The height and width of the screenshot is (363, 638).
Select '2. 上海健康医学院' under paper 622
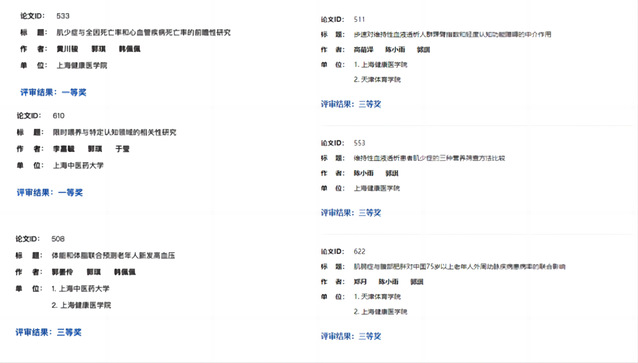coord(380,312)
